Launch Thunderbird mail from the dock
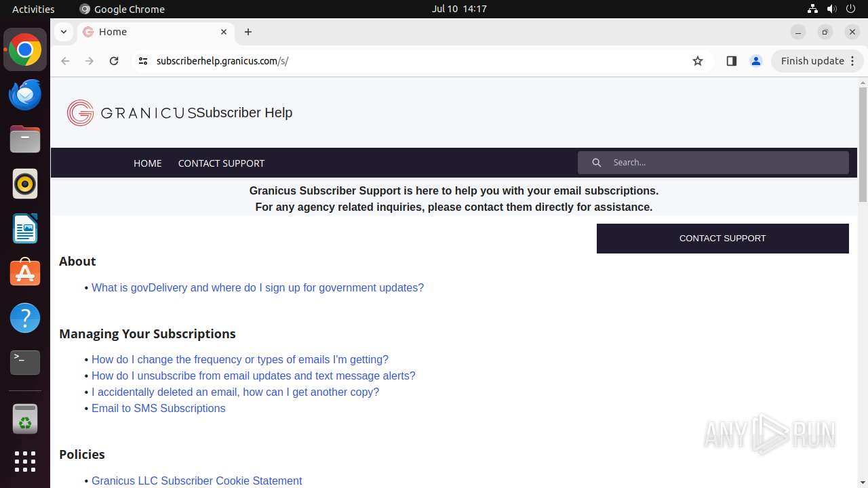Viewport: 868px width, 488px height. (x=25, y=95)
